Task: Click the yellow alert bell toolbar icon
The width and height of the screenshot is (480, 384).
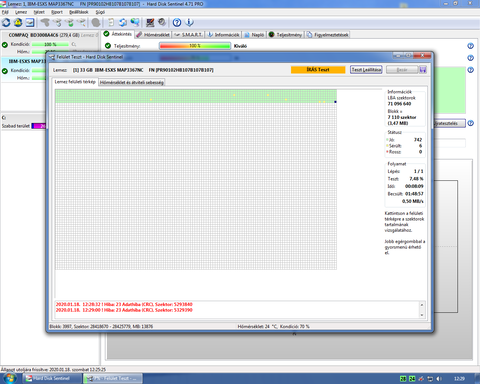Action: [18, 23]
